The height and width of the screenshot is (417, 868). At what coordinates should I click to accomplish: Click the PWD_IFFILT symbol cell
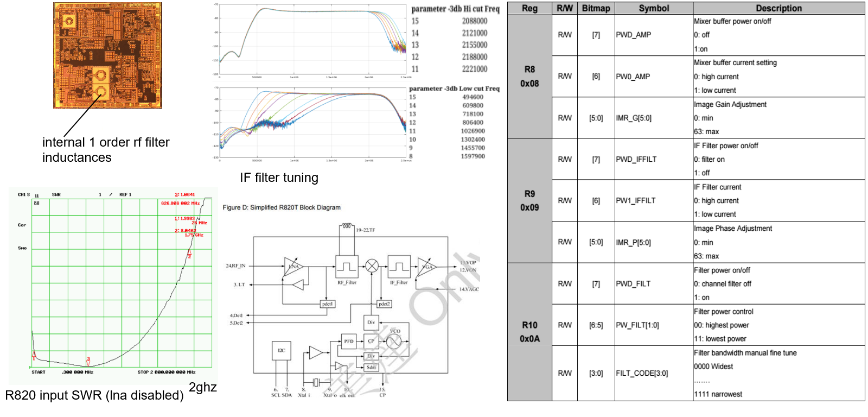point(636,159)
